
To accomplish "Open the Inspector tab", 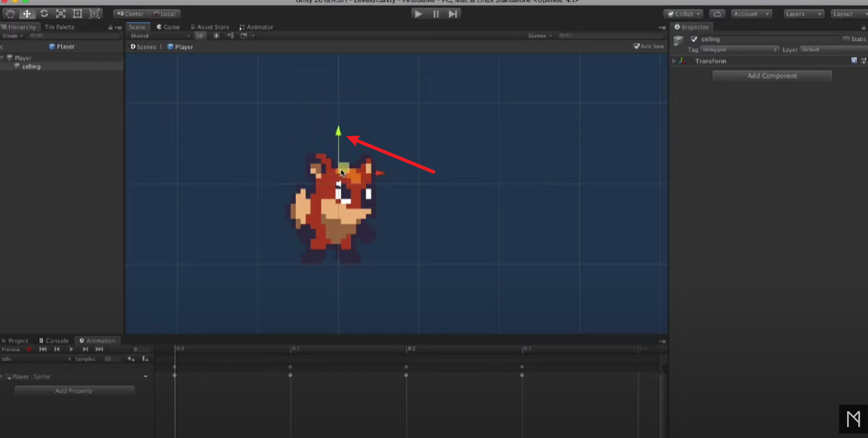I will (692, 27).
